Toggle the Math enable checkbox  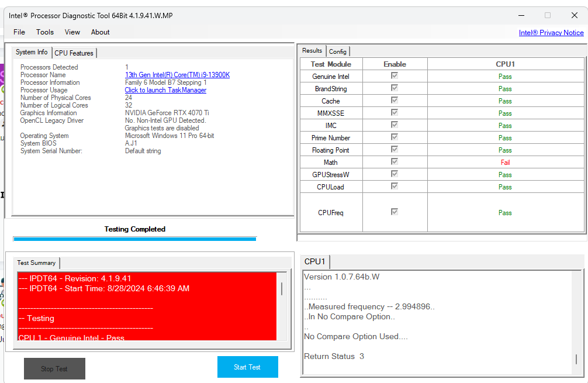coord(394,161)
